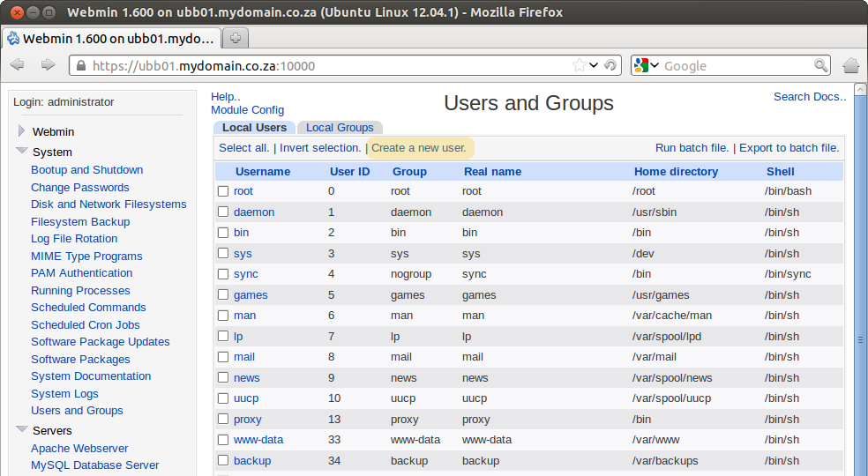Image resolution: width=868 pixels, height=476 pixels.
Task: Open Disk and Network Filesystems module
Action: (108, 205)
